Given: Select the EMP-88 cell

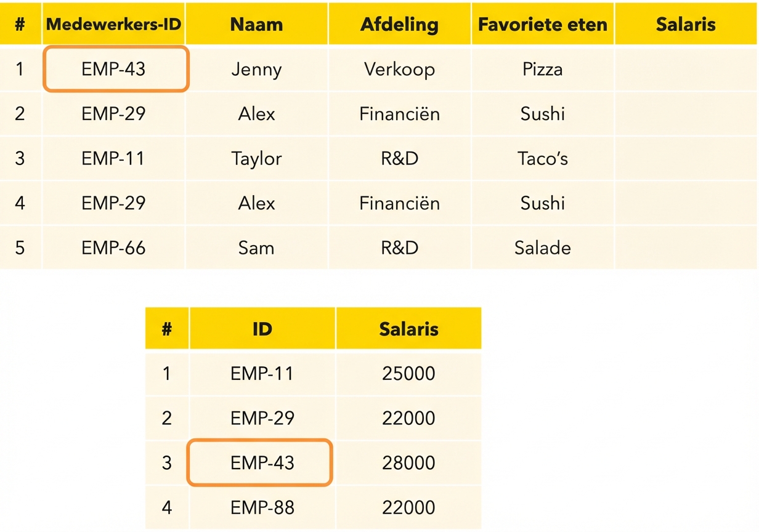Looking at the screenshot, I should click(262, 508).
